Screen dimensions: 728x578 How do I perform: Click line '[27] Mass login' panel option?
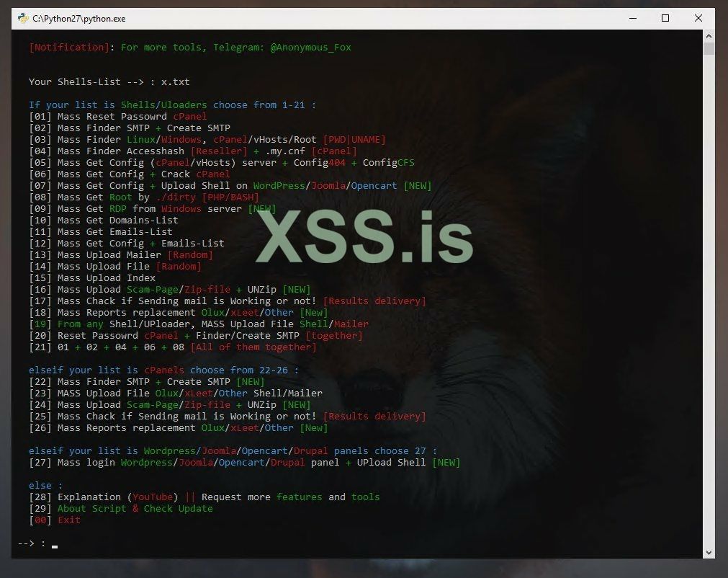coord(245,462)
